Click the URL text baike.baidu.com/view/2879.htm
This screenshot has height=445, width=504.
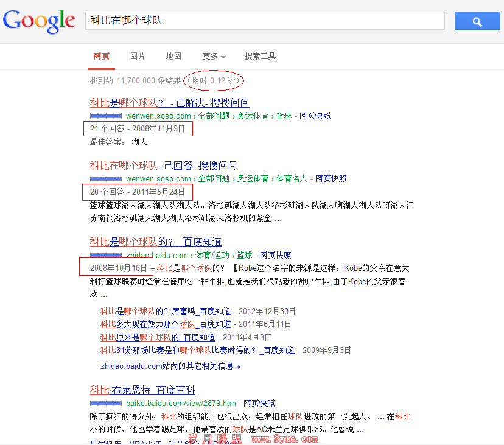(181, 403)
